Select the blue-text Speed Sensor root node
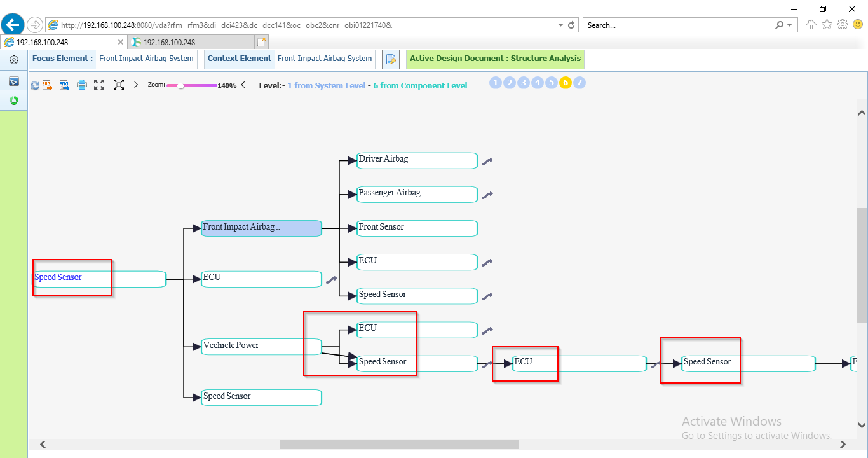Image resolution: width=868 pixels, height=458 pixels. click(100, 279)
